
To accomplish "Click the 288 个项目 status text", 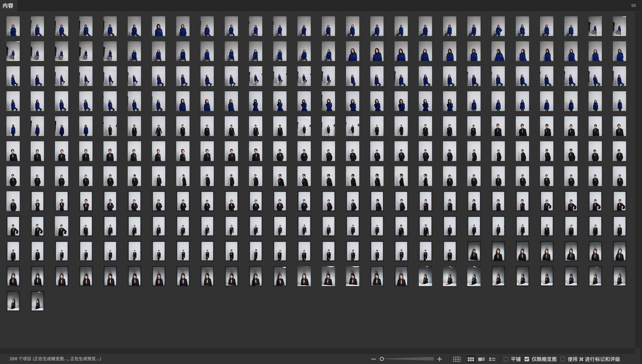I will [55, 359].
